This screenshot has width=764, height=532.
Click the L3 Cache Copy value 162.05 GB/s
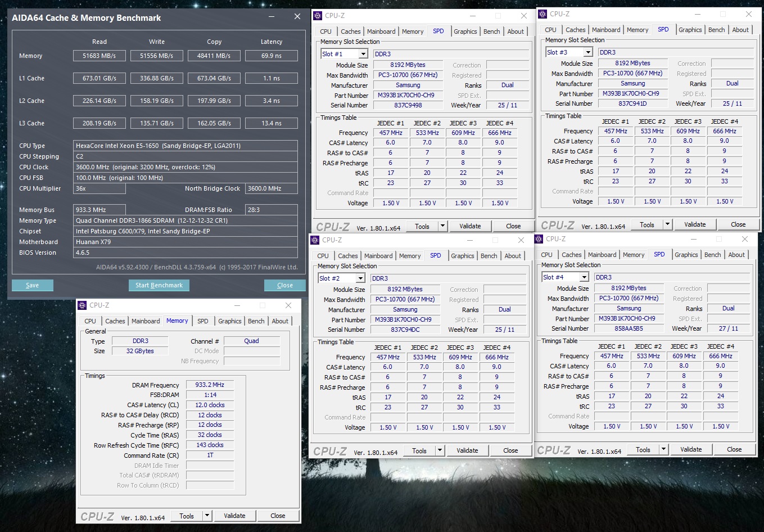tap(214, 123)
